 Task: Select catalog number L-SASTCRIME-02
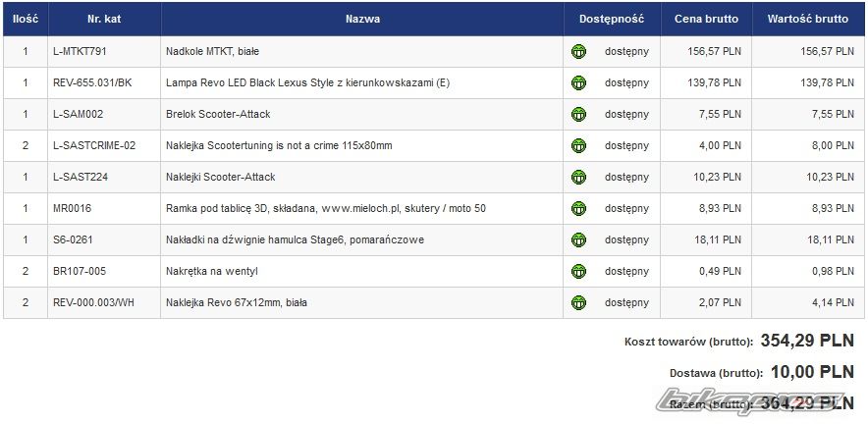pos(94,146)
